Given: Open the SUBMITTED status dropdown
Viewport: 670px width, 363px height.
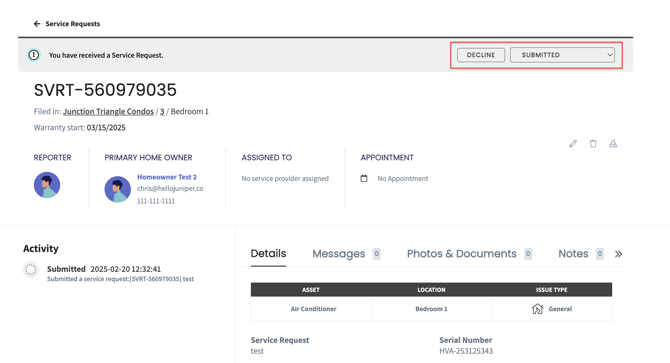Looking at the screenshot, I should [x=562, y=55].
